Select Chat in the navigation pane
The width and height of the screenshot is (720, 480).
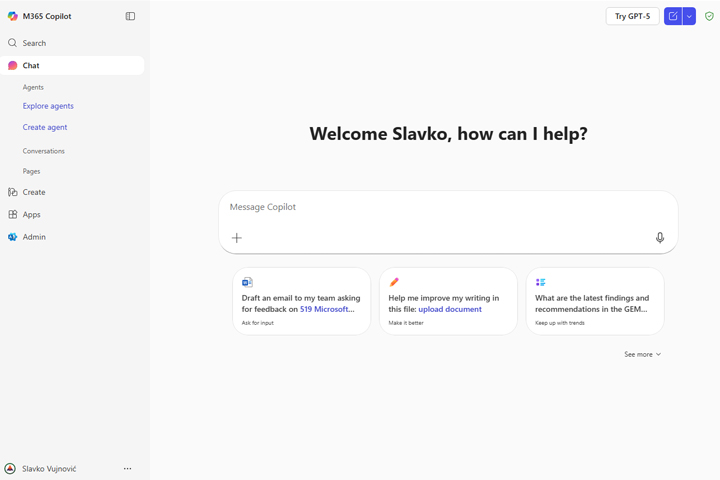31,65
